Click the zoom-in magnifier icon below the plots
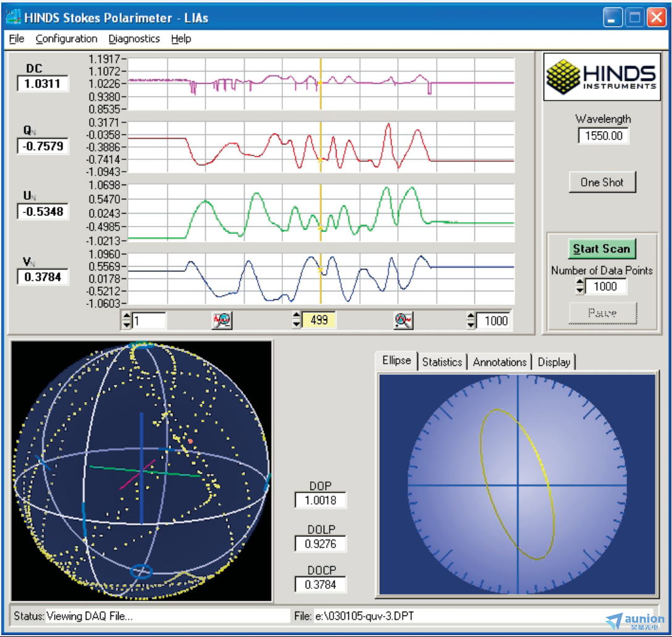 point(403,320)
